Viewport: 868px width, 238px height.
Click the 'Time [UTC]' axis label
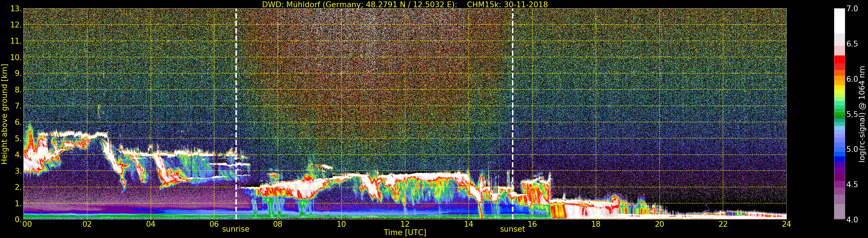(405, 233)
